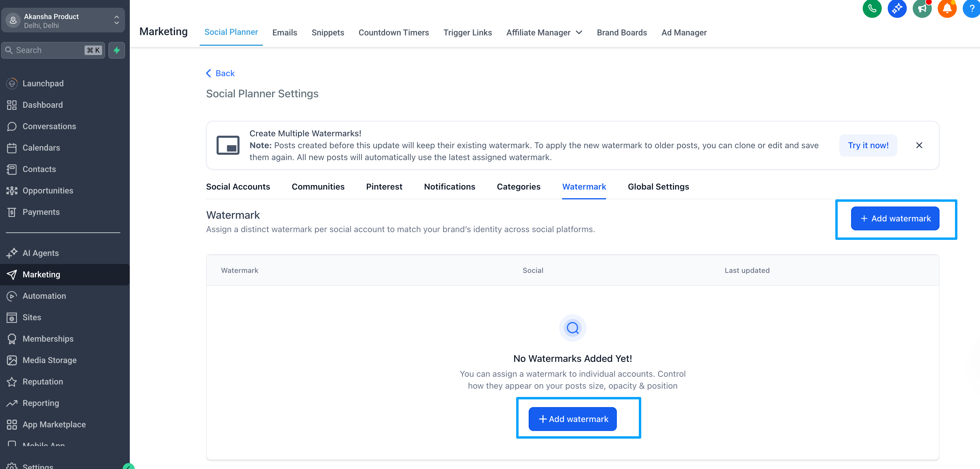Open Conversations from the sidebar

tap(49, 126)
